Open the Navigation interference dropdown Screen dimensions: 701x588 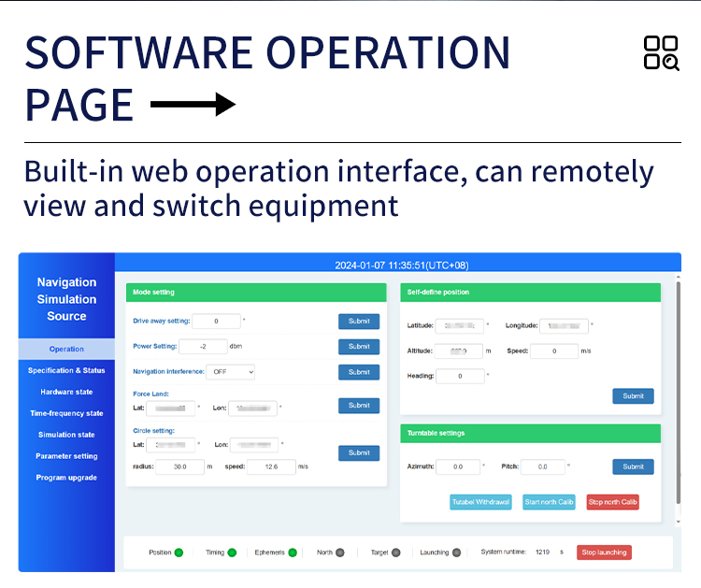click(231, 372)
